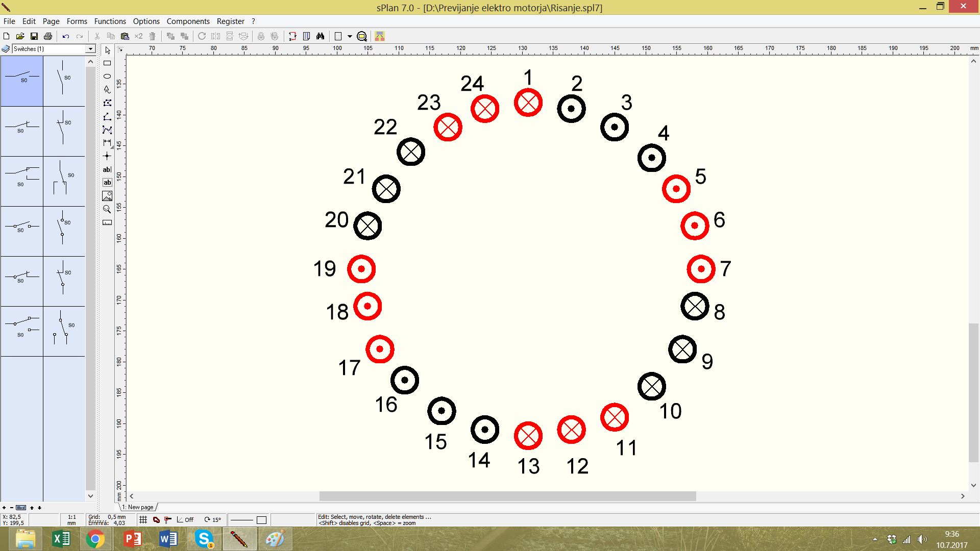Viewport: 980px width, 551px height.
Task: Click the Save file toolbar icon
Action: pos(34,36)
